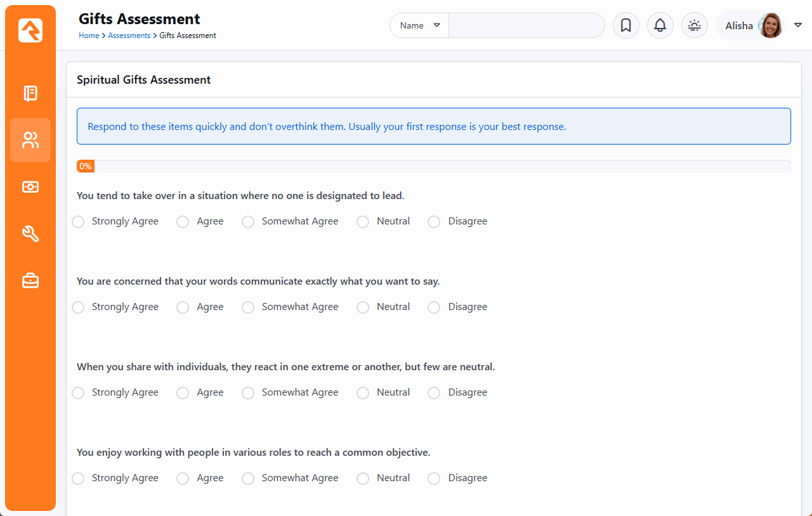Open the money icon in the sidebar
Screen dimensions: 812x516
coord(30,187)
